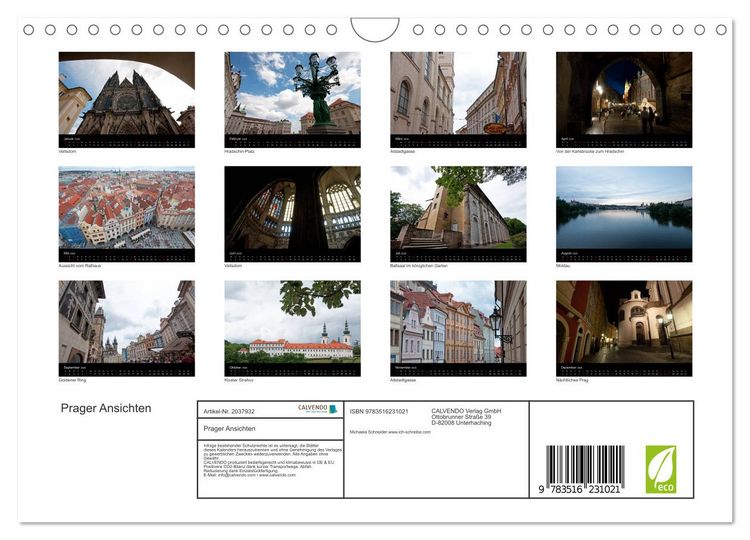Follow the 'Michaela Schneider www.ich-schreibe.com' link
This screenshot has width=750, height=540.
tap(390, 432)
